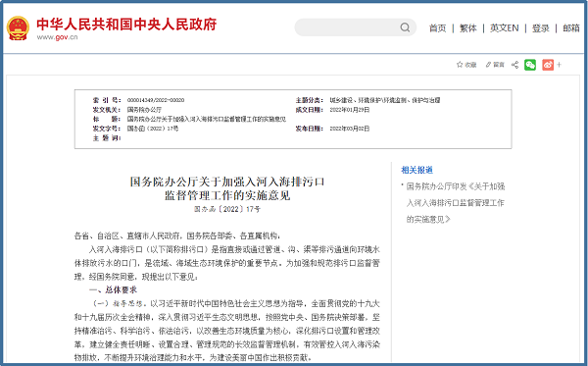Click subtitle 国办函〔2022〕17号 under headline
The height and width of the screenshot is (366, 588).
click(x=227, y=209)
